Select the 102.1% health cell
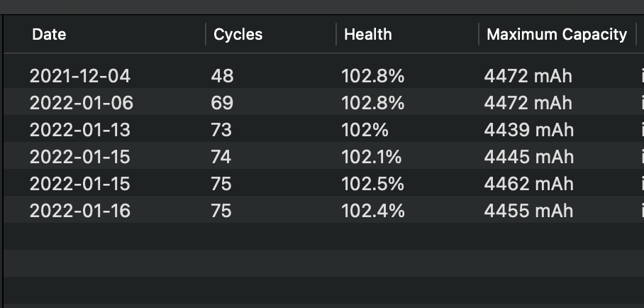Screen dimensions: 644x308 (372, 157)
